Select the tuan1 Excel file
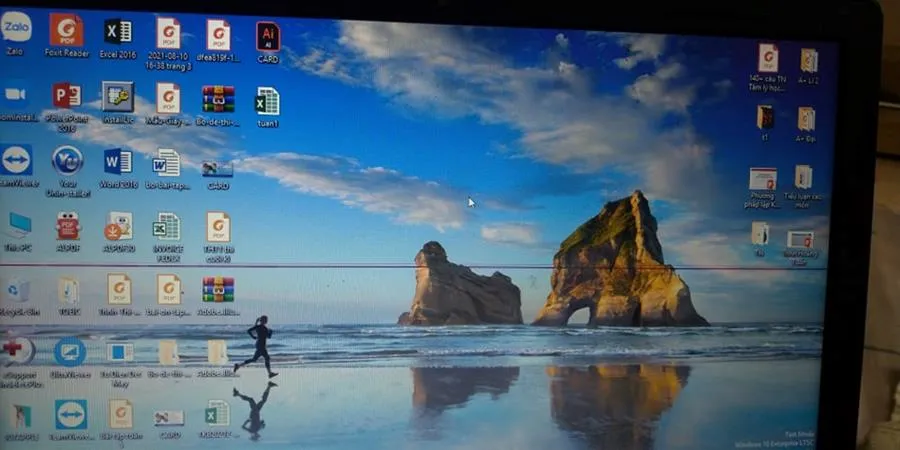 click(x=267, y=102)
